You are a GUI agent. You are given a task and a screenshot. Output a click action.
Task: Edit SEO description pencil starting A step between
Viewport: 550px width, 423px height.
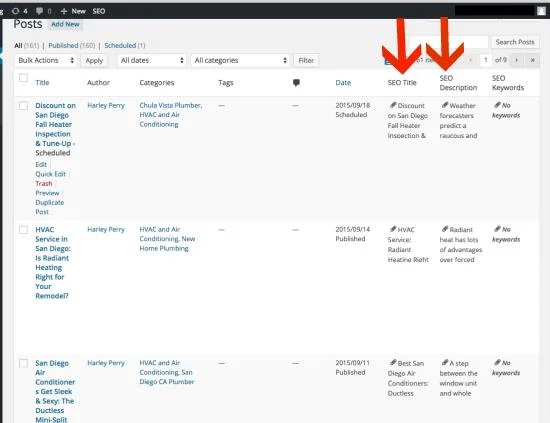point(445,362)
